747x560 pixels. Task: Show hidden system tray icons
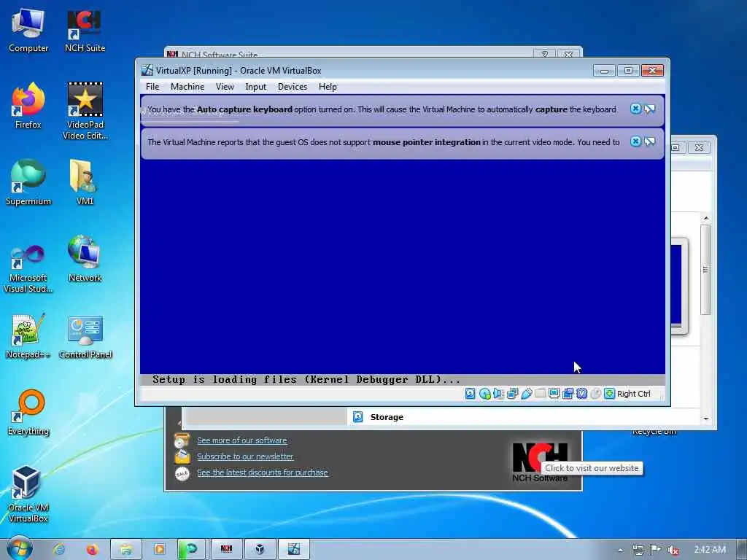[620, 550]
